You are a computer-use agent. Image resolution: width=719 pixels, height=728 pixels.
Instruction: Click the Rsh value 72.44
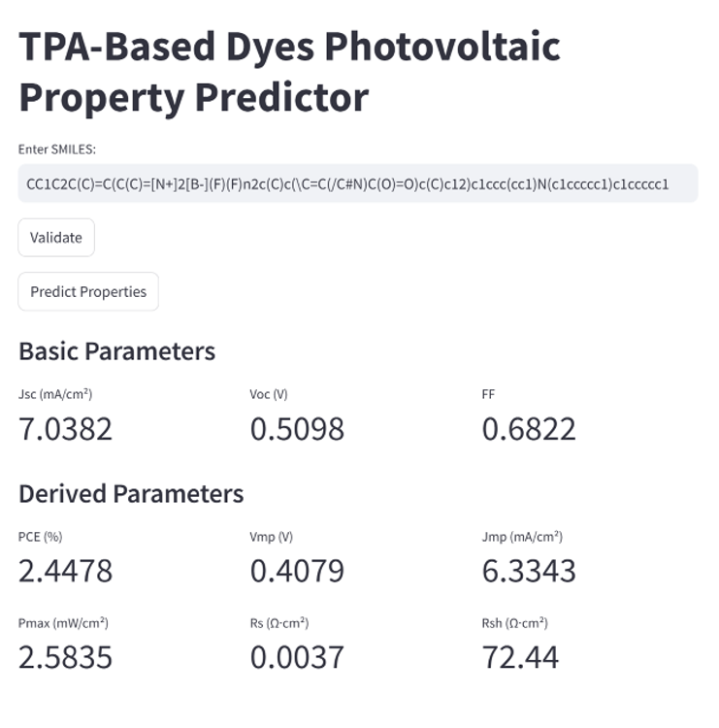520,657
